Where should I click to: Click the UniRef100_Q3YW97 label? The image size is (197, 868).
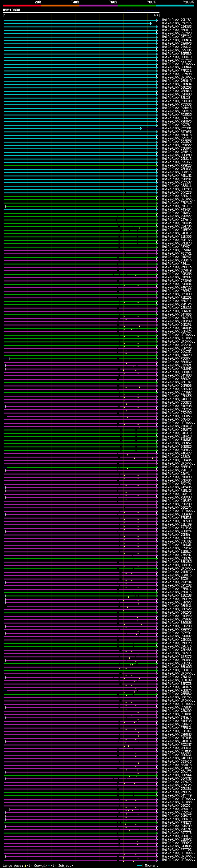click(177, 393)
